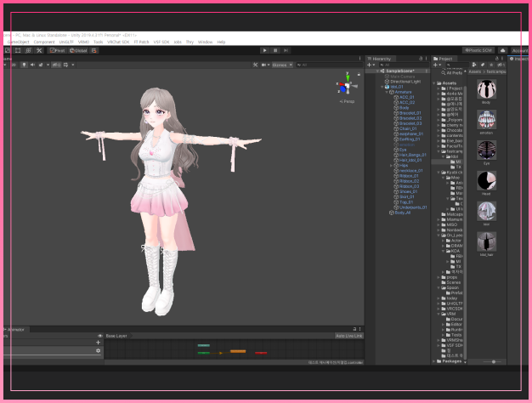Select the Rect transform tool
Image resolution: width=532 pixels, height=403 pixels.
pyautogui.click(x=18, y=50)
